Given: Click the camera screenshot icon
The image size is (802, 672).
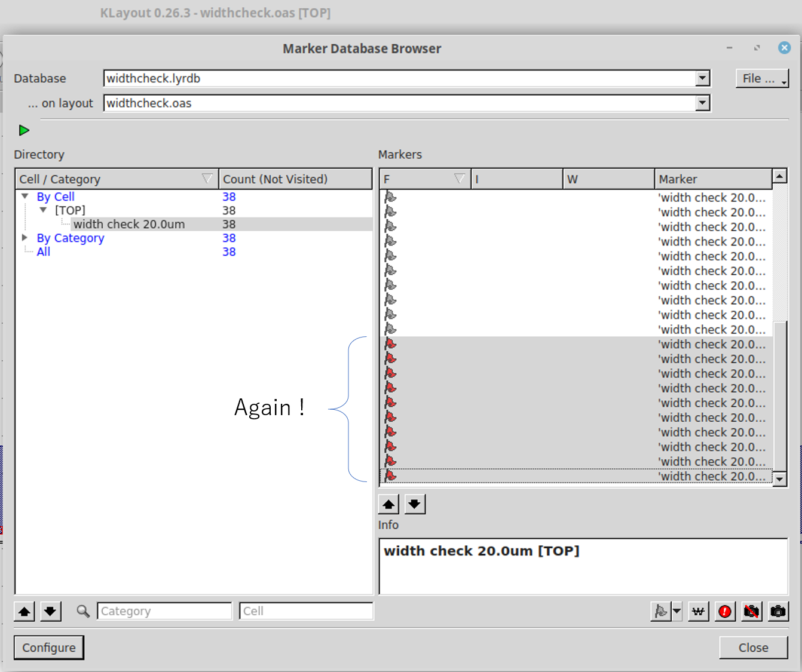Looking at the screenshot, I should coord(777,611).
